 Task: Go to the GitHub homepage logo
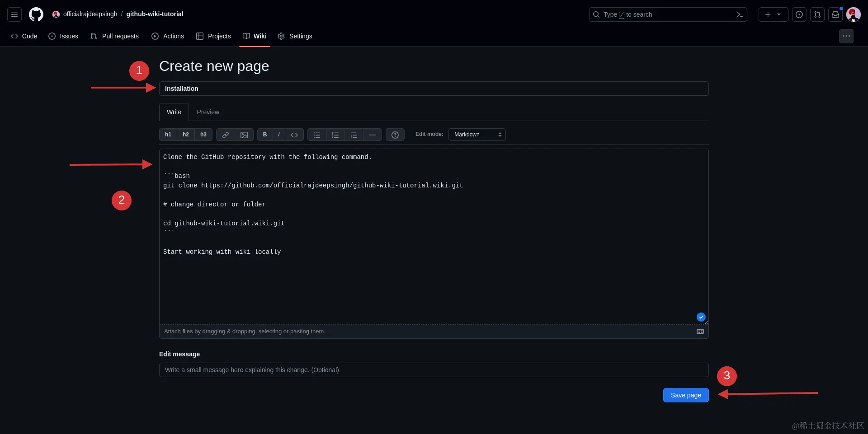click(x=36, y=14)
